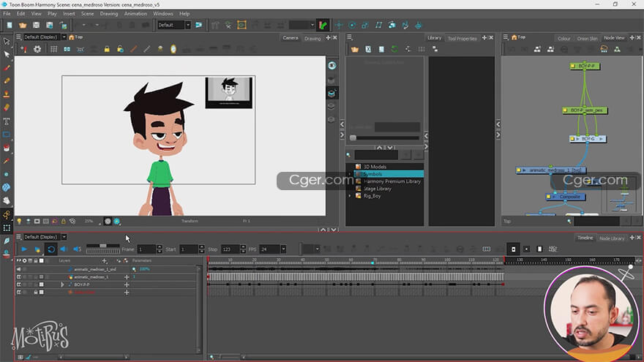Image resolution: width=644 pixels, height=362 pixels.
Task: Select Stage Library folder
Action: [x=377, y=189]
